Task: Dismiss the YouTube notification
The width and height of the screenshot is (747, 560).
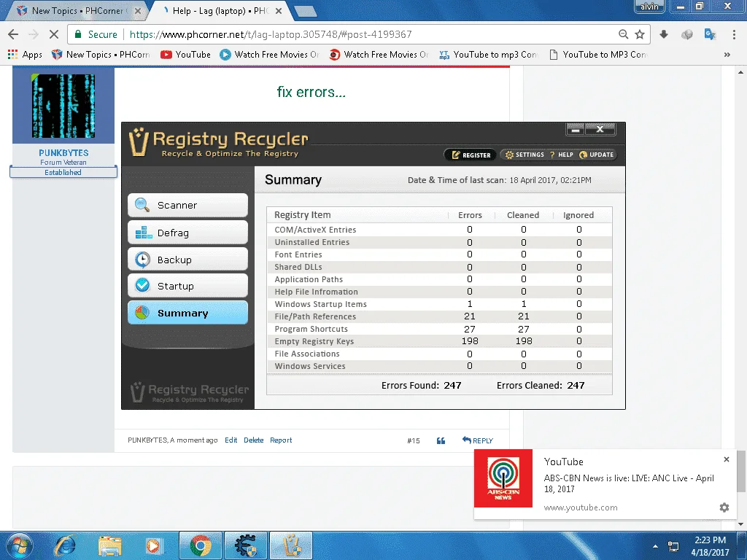Action: 726,459
